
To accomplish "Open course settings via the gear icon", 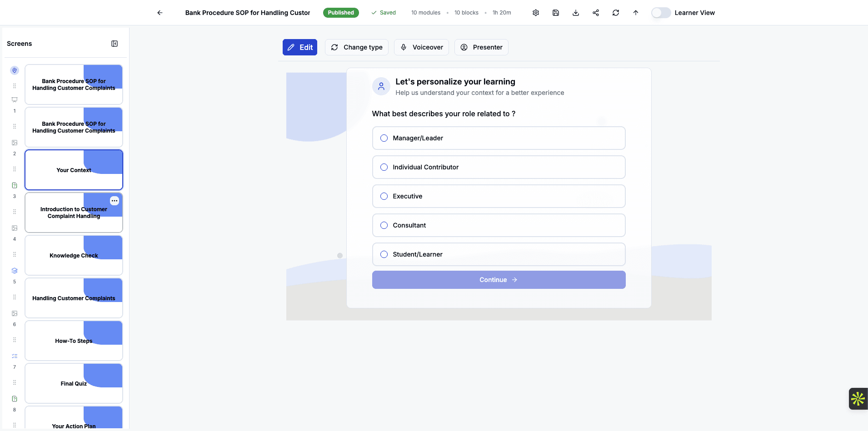I will (x=535, y=12).
